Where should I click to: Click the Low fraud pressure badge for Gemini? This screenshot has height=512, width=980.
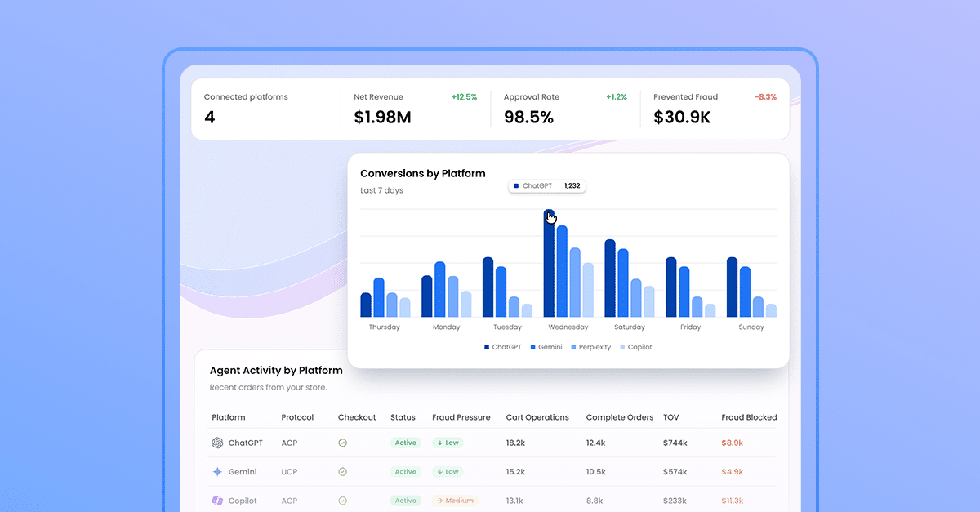click(x=448, y=472)
